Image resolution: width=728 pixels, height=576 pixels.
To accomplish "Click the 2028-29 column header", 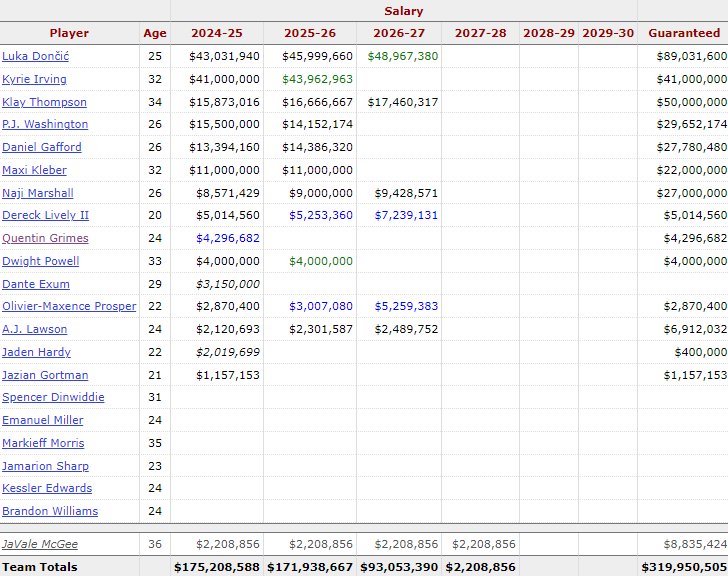I will 549,33.
